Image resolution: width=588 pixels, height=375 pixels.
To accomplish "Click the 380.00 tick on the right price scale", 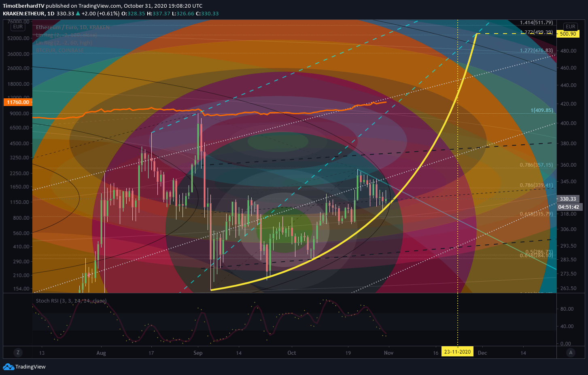I will 569,144.
